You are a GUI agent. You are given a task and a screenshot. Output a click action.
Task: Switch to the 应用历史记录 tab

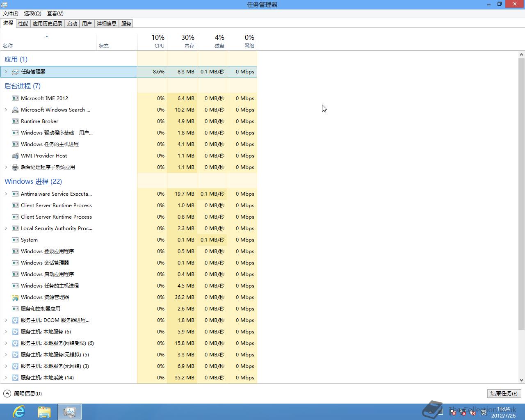click(x=48, y=24)
